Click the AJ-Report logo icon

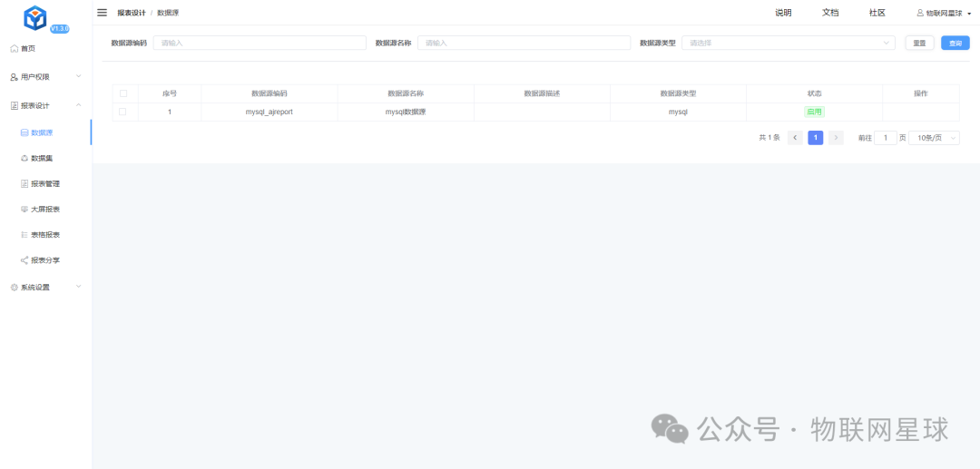coord(35,17)
